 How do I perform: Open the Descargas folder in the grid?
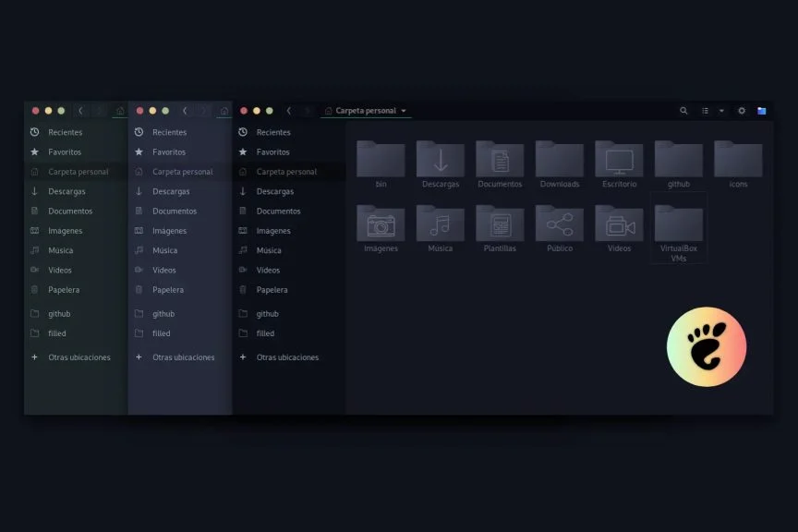coord(440,159)
